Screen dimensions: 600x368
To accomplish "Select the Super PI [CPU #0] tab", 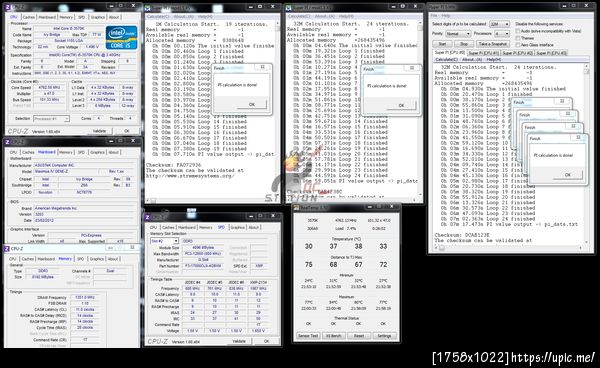I will tap(450, 52).
